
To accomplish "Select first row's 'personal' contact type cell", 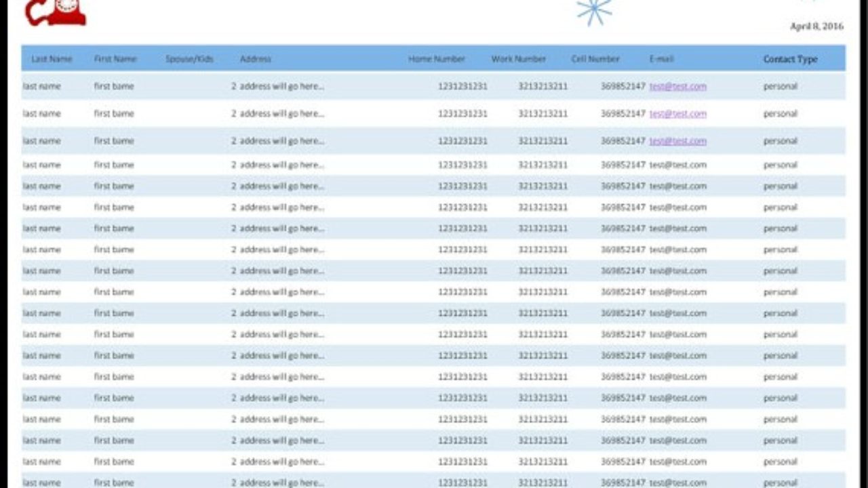I will (780, 87).
